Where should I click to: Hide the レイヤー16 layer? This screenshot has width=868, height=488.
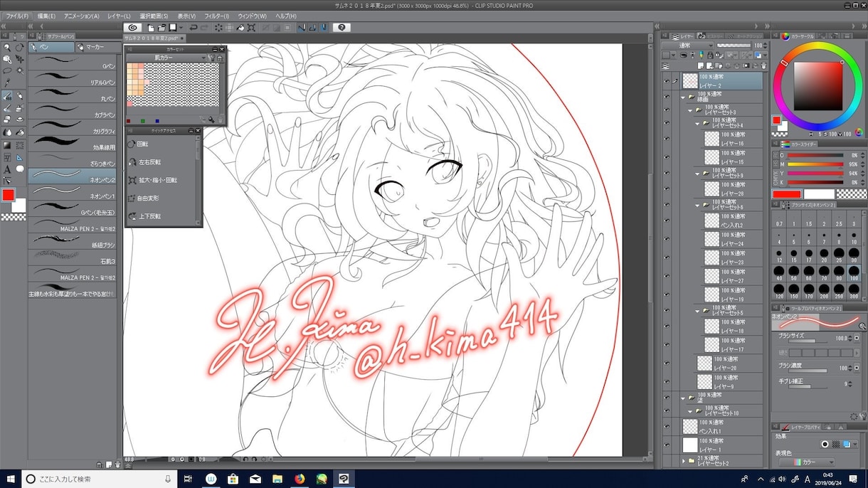pyautogui.click(x=667, y=139)
